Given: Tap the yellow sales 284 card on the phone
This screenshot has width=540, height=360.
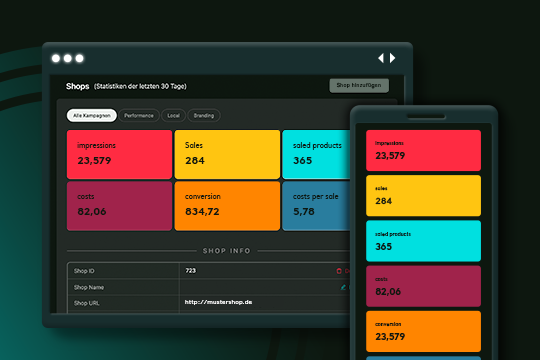Looking at the screenshot, I should pyautogui.click(x=423, y=196).
